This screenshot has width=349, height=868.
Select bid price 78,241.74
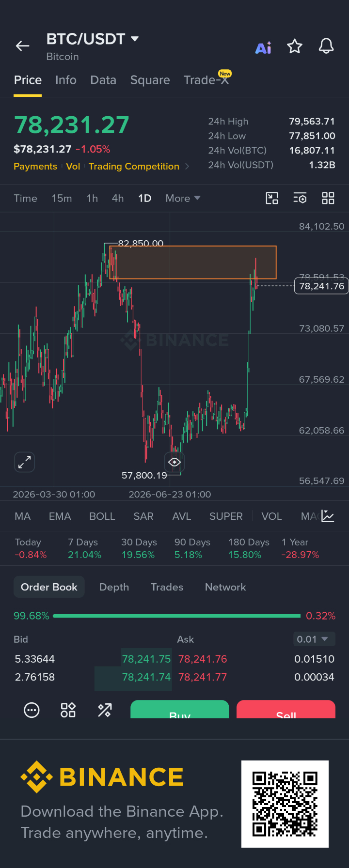coord(146,677)
